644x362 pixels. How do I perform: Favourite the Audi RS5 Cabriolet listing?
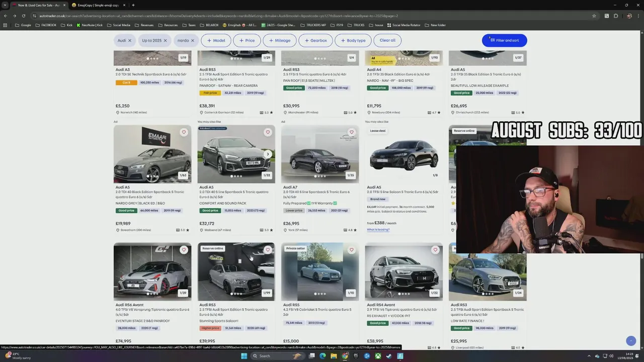pos(351,250)
